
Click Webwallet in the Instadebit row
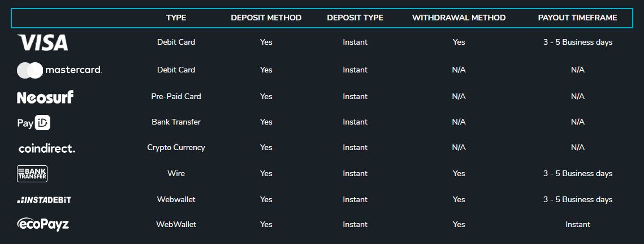point(176,199)
